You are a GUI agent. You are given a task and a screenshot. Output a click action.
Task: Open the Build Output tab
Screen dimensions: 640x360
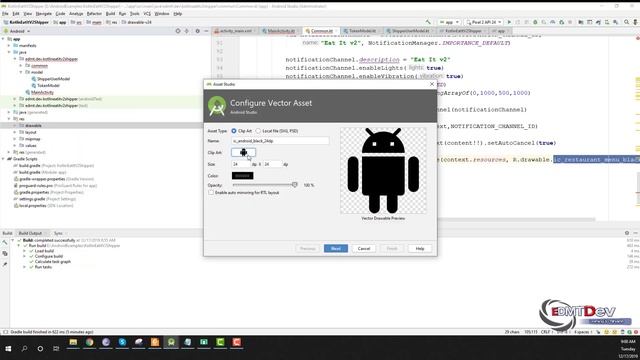pyautogui.click(x=30, y=233)
